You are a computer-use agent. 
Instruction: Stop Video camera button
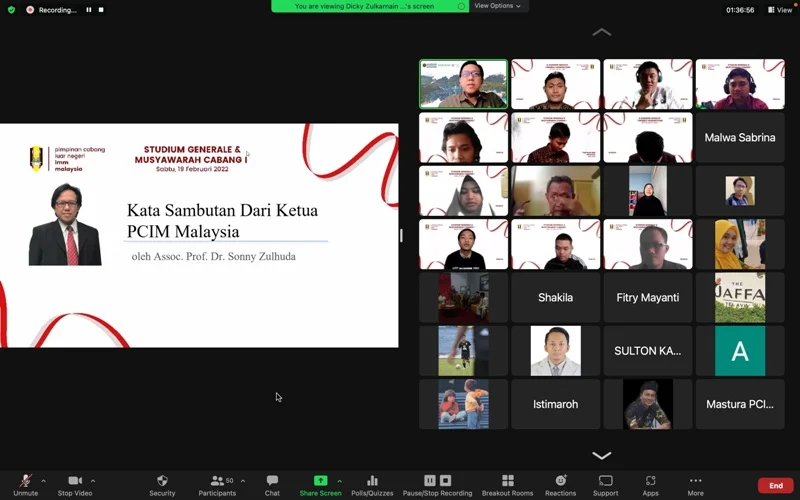point(75,485)
